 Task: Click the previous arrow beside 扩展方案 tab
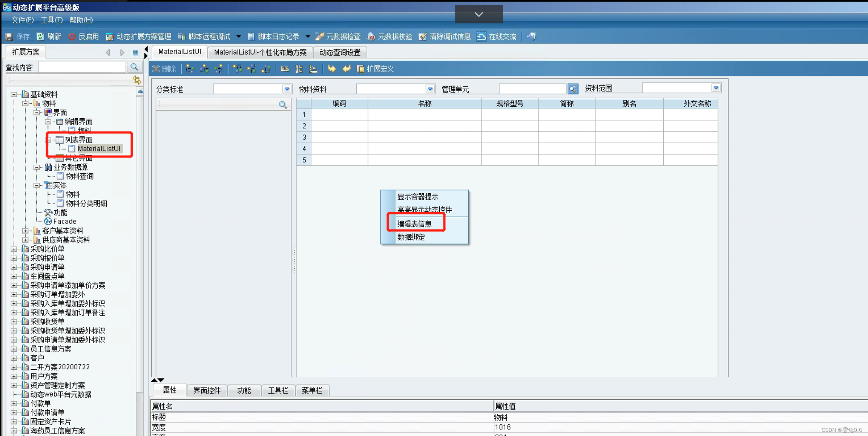[108, 52]
